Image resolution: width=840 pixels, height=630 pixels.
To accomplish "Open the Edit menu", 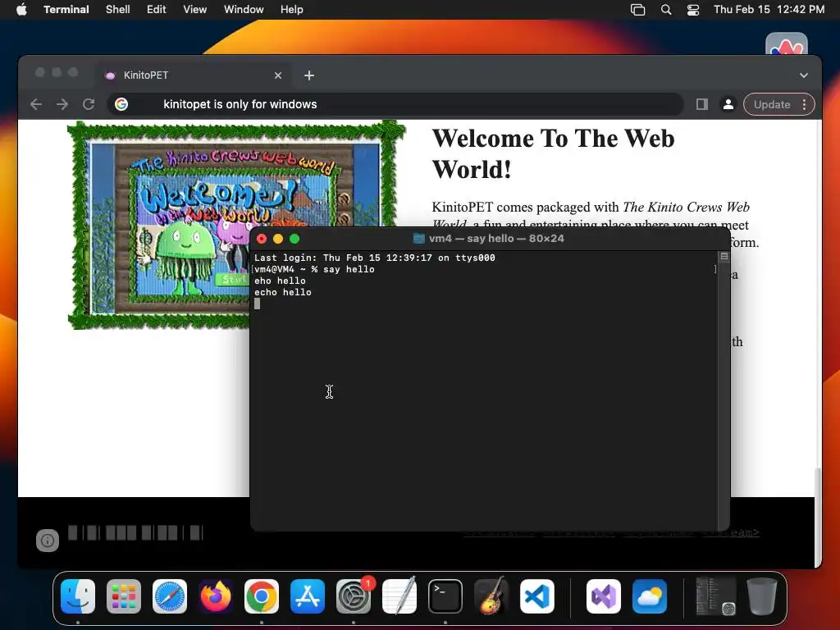I will [157, 10].
